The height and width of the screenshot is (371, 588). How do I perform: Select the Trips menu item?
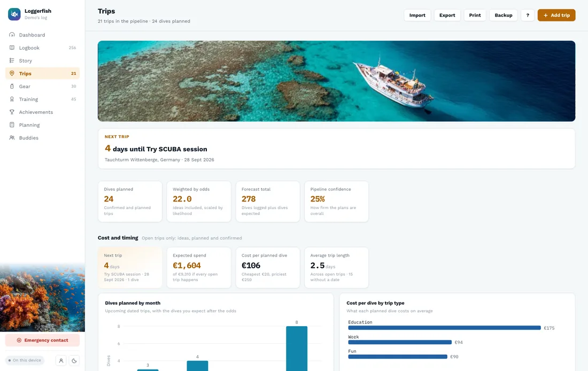(x=42, y=74)
